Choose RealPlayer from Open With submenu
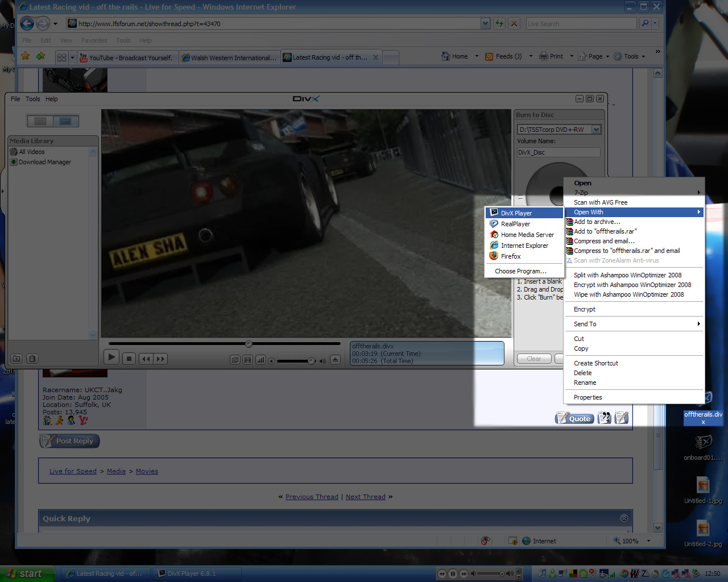Image resolution: width=728 pixels, height=582 pixels. click(x=524, y=224)
